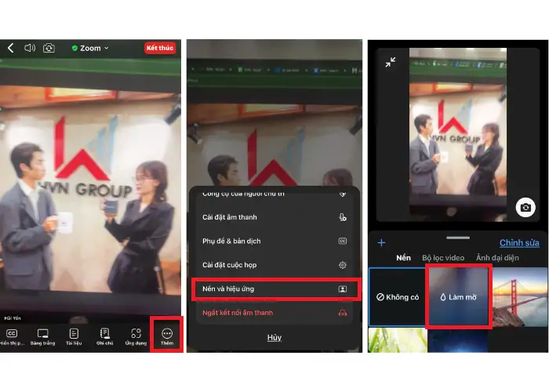Open closed captions (CC) in toolbar

[x=12, y=335]
